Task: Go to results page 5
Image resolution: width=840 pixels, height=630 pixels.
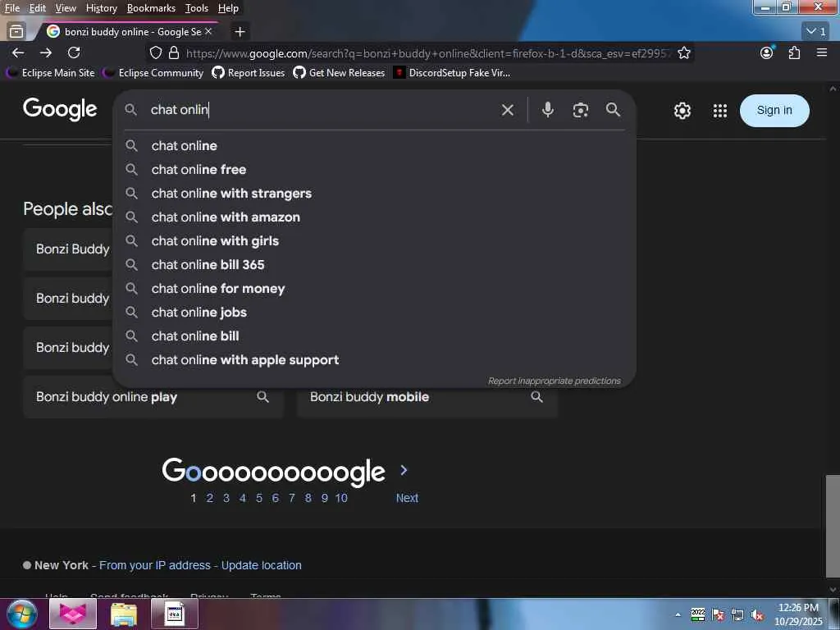Action: [259, 498]
